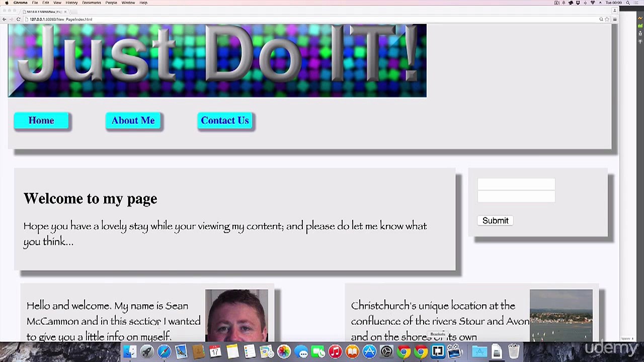Open Brackets editor in the dock
Image resolution: width=644 pixels, height=362 pixels.
click(x=438, y=351)
